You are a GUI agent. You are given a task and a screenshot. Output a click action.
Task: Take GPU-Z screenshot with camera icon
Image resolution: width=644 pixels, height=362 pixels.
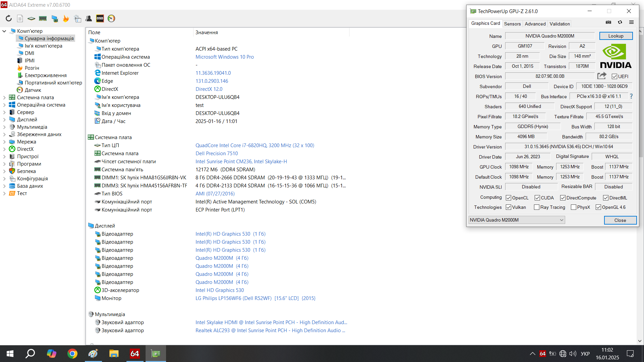pos(608,22)
